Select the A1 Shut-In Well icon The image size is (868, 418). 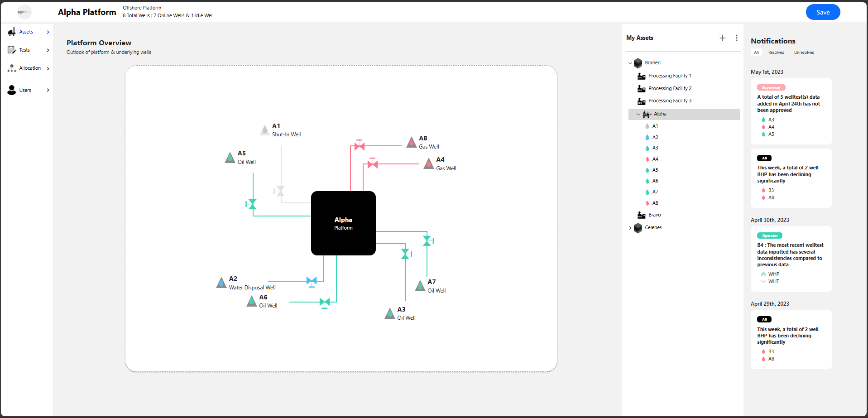pos(265,130)
